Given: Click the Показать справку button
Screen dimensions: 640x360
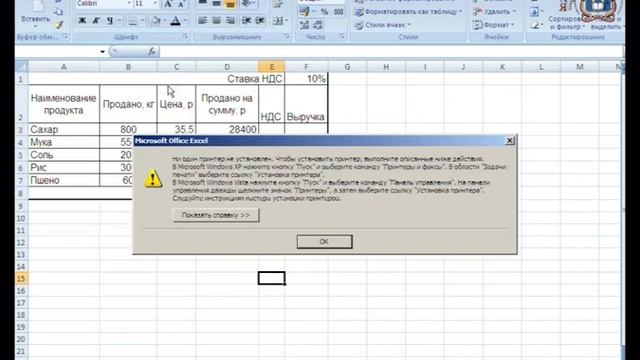Looking at the screenshot, I should point(216,215).
